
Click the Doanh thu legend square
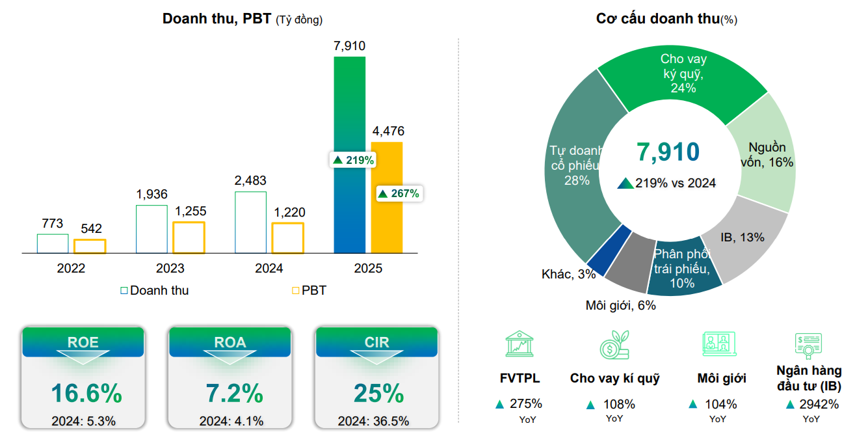[124, 291]
